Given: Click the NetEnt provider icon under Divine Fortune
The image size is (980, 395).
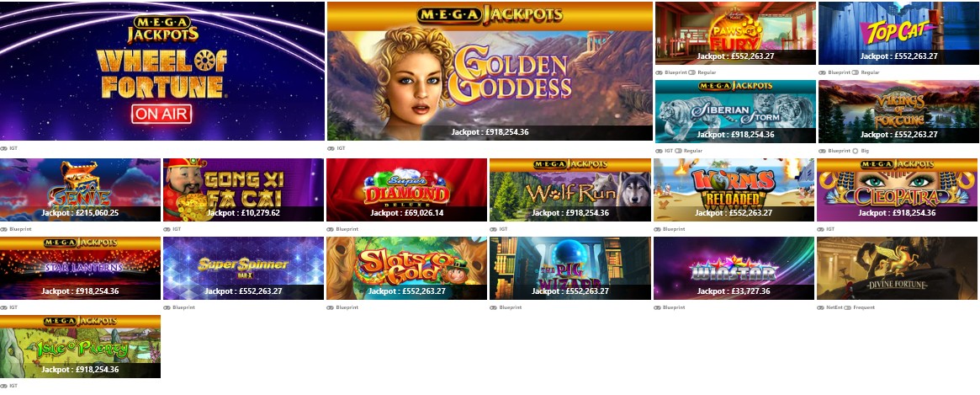Looking at the screenshot, I should 821,307.
